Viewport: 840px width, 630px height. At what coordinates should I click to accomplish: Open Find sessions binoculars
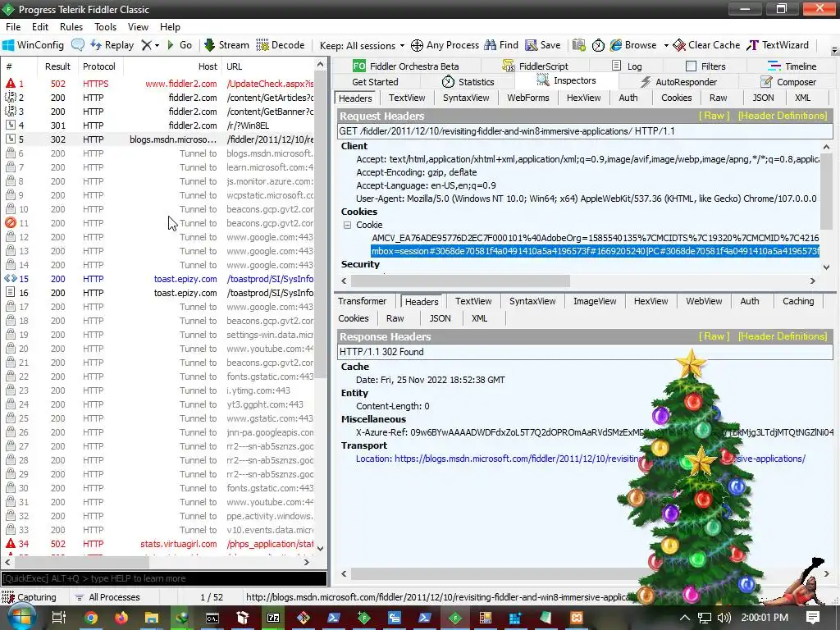(501, 45)
